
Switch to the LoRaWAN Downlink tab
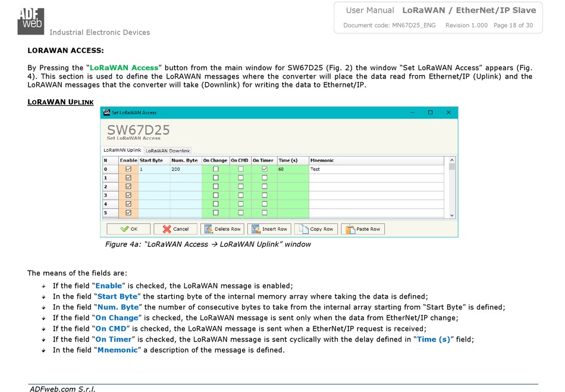168,151
